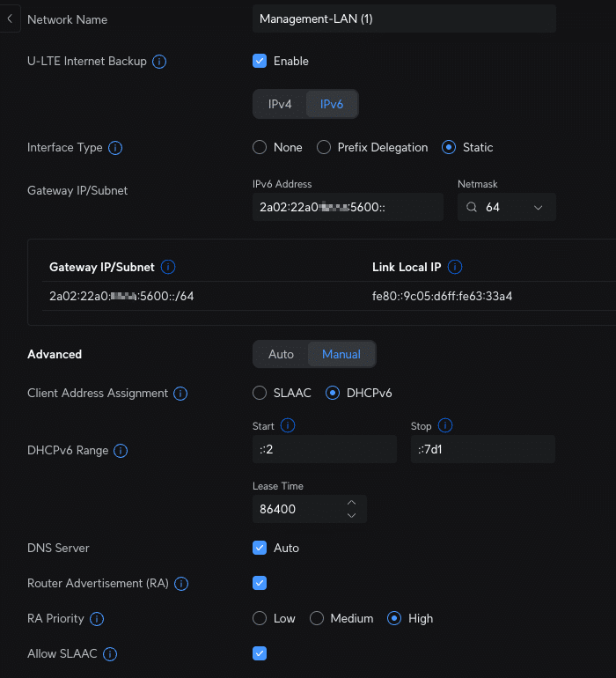Click the info icon beside DHCPv6 Range
Image resolution: width=616 pixels, height=678 pixels.
(x=121, y=451)
